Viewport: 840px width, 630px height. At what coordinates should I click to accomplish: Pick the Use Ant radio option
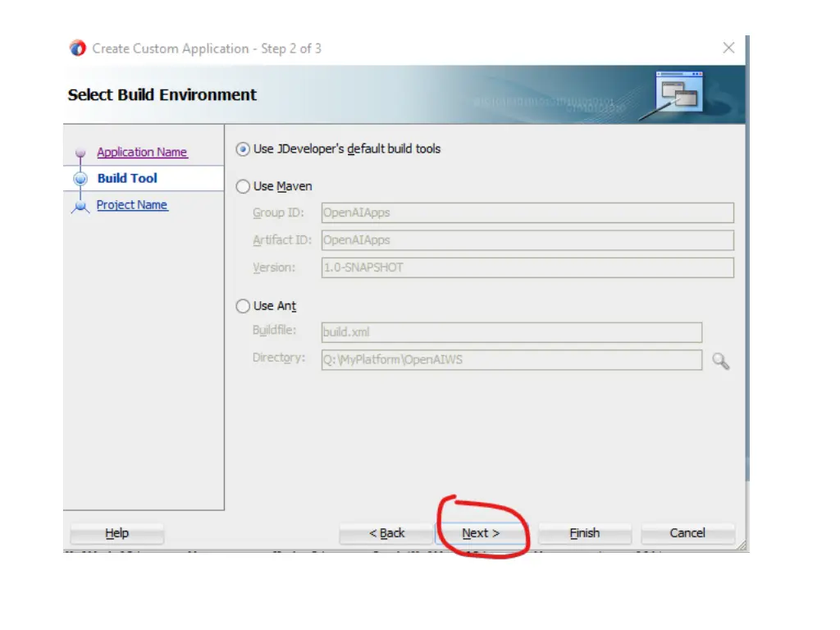point(243,306)
